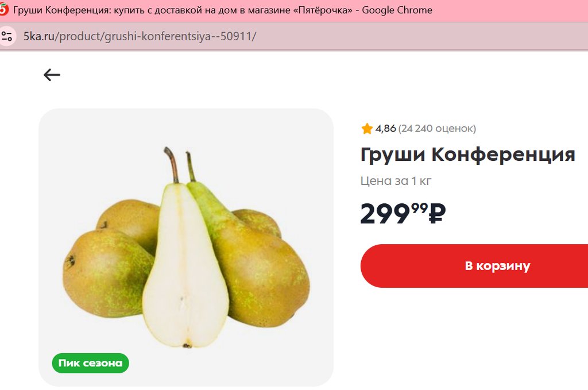Click the ruble currency symbol by the price
The height and width of the screenshot is (390, 588).
tap(437, 213)
